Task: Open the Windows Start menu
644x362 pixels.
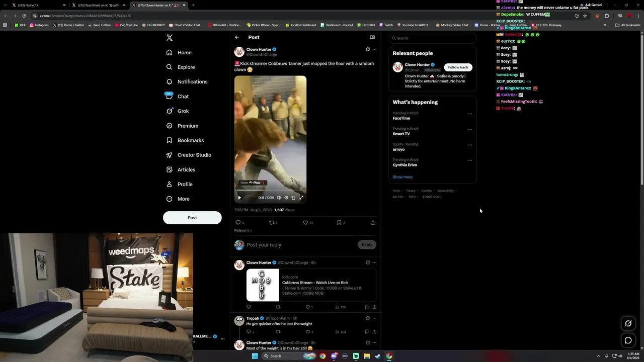Action: point(255,356)
